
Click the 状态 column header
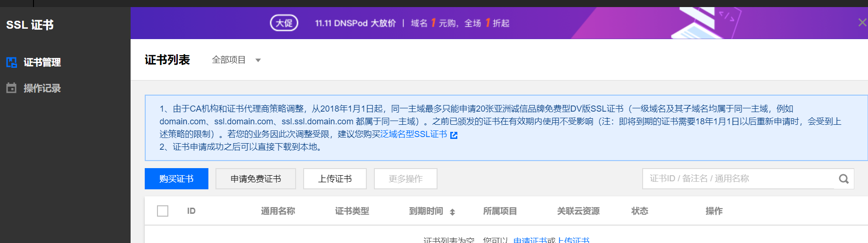click(x=640, y=211)
